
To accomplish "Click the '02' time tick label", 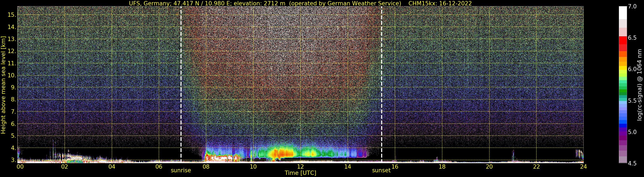I will [x=65, y=166].
